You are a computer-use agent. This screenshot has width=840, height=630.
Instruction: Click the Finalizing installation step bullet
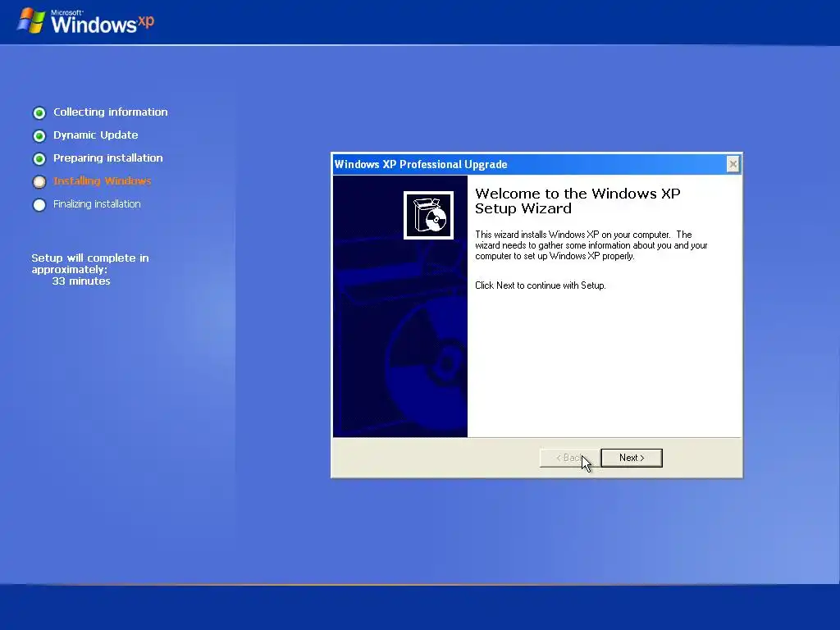[39, 204]
